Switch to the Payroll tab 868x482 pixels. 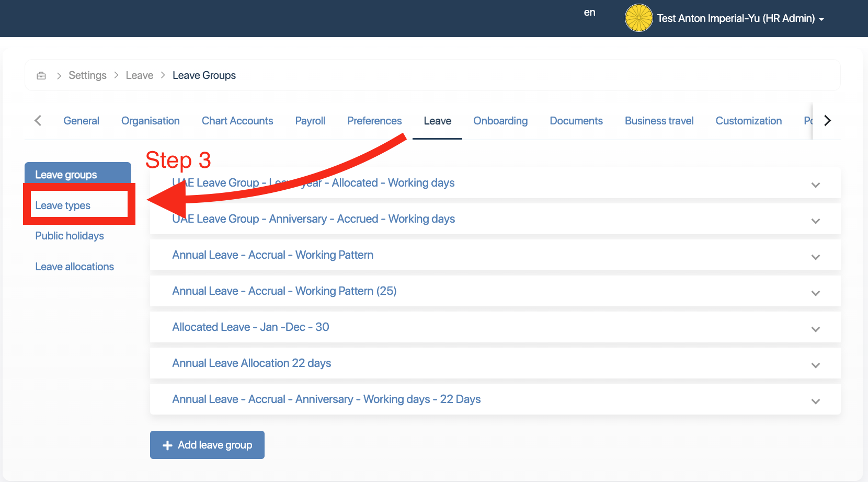pyautogui.click(x=310, y=121)
